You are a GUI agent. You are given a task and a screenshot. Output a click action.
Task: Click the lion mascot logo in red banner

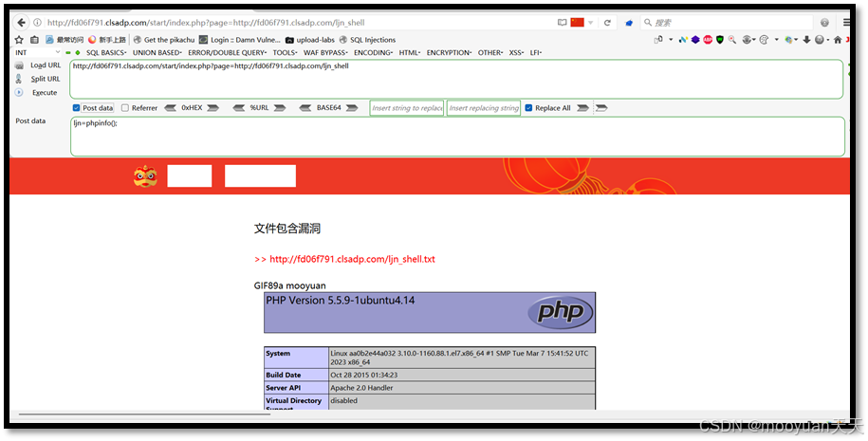coord(145,176)
